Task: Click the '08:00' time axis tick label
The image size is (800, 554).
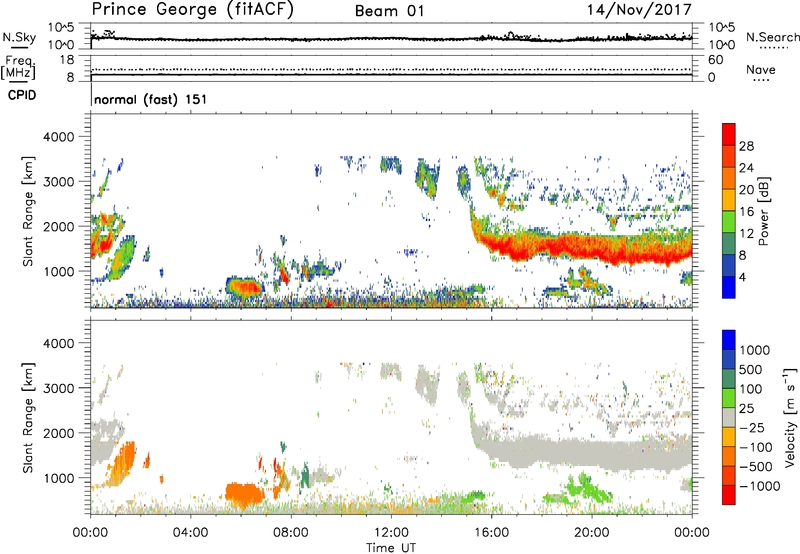Action: (291, 533)
